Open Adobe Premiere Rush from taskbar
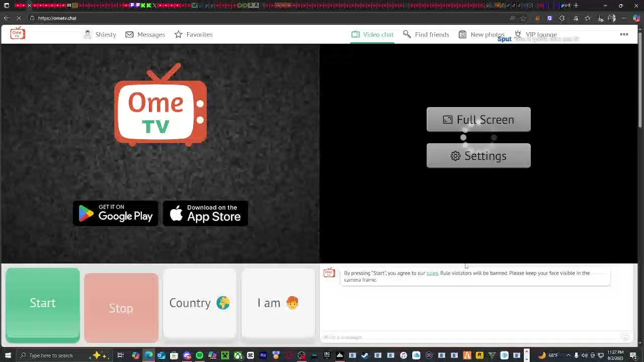The width and height of the screenshot is (644, 362). point(263,355)
